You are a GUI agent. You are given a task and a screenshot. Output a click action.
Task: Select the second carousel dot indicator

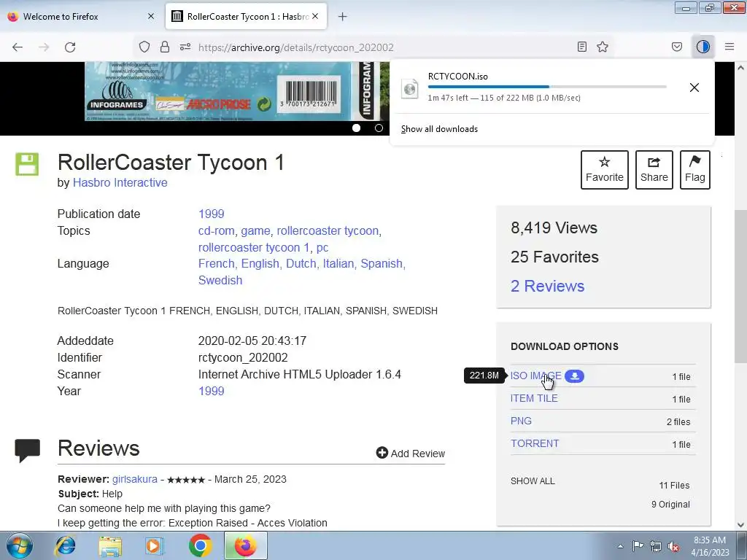[379, 128]
